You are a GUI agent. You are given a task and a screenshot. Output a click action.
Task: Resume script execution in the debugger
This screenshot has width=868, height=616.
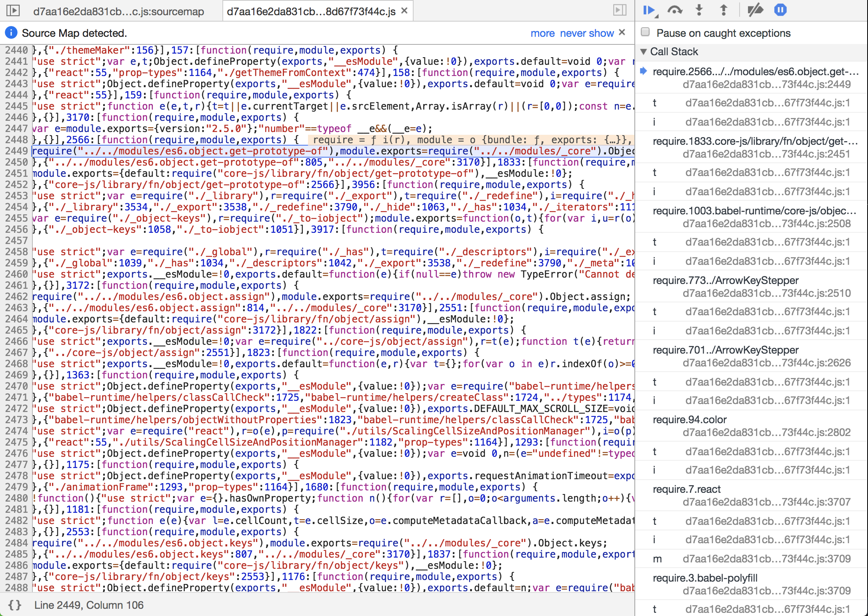tap(649, 11)
